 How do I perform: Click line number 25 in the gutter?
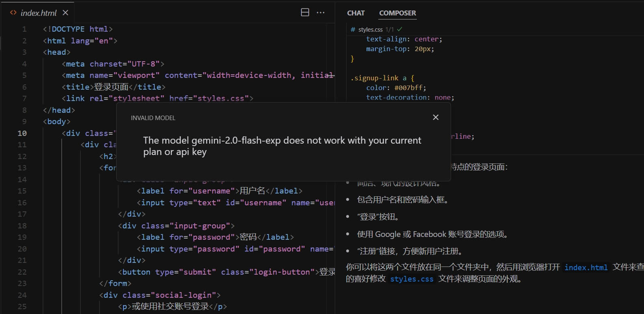coord(22,306)
